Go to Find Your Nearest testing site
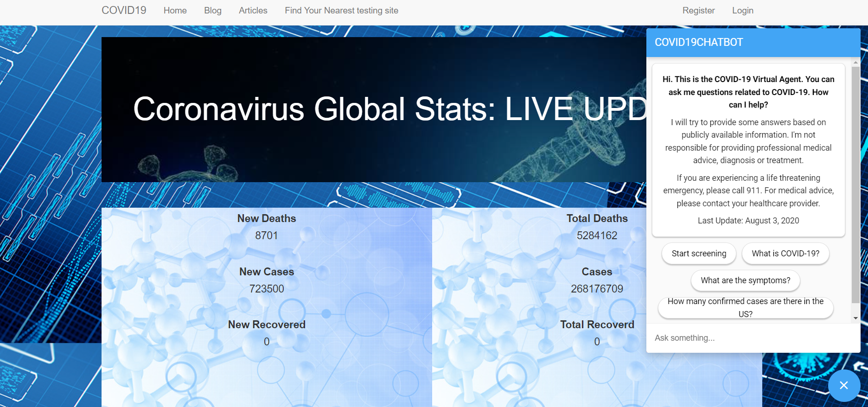868x407 pixels. [x=341, y=10]
